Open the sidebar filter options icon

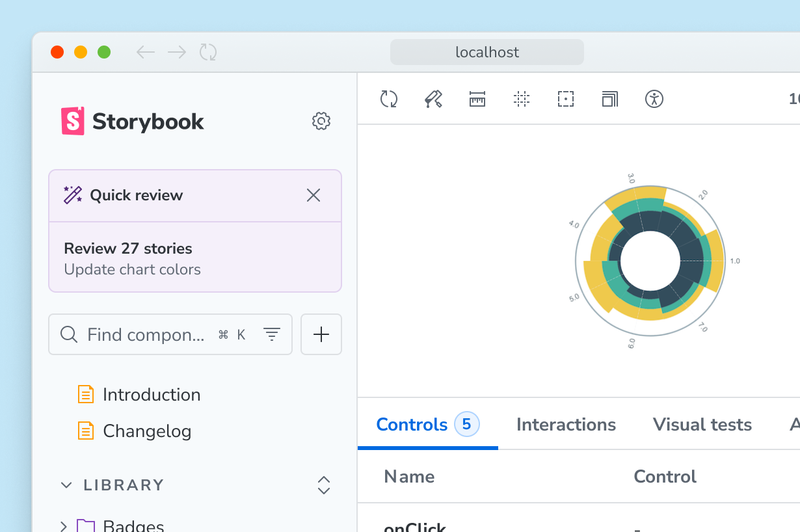coord(272,334)
